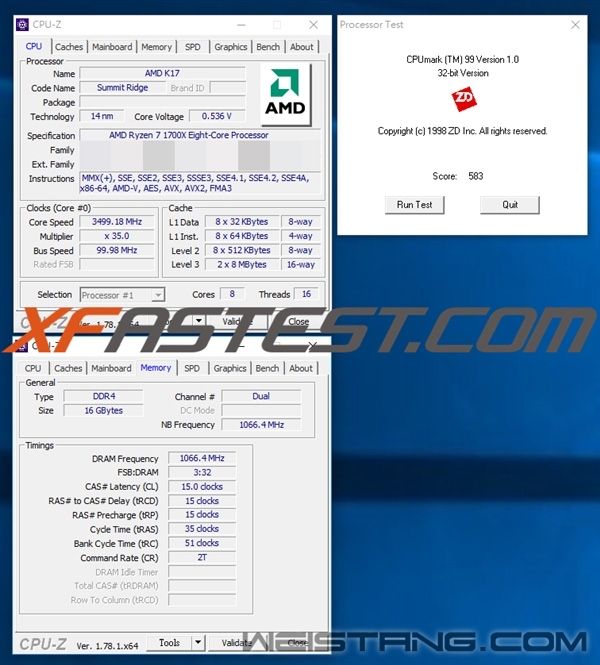Viewport: 600px width, 665px height.
Task: Click the NB Frequency 1066.4 MHz value
Action: pyautogui.click(x=261, y=425)
